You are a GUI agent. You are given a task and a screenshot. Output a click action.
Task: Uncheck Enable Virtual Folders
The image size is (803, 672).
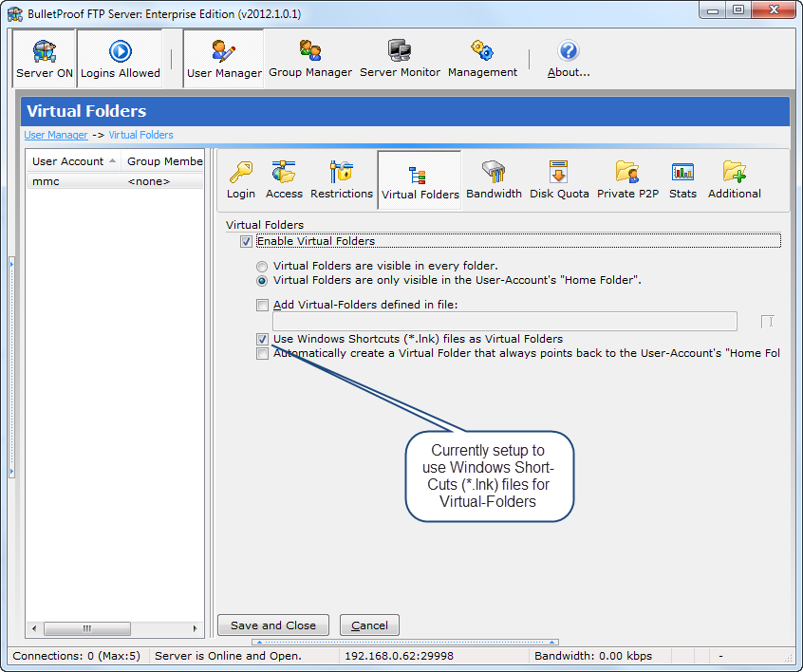[246, 241]
